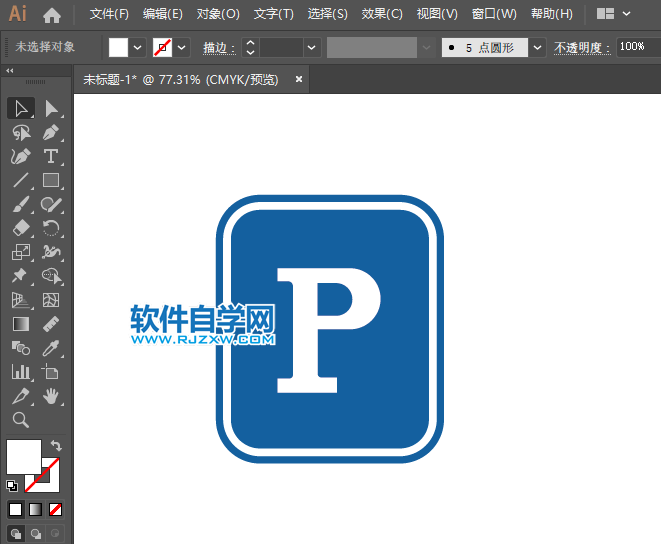Set paint to None mode
Screen dimensions: 661x544
tap(56, 509)
